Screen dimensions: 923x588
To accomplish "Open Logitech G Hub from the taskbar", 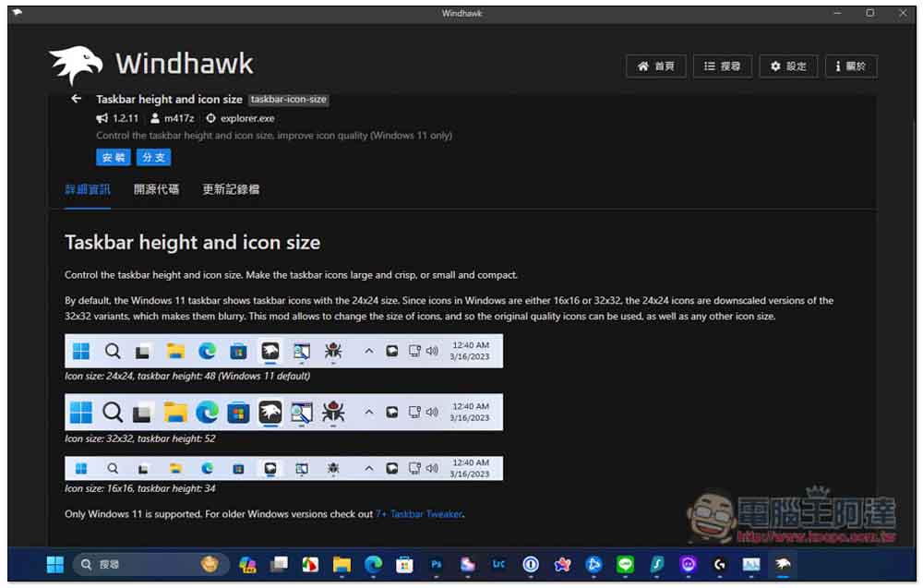I will pos(719,565).
